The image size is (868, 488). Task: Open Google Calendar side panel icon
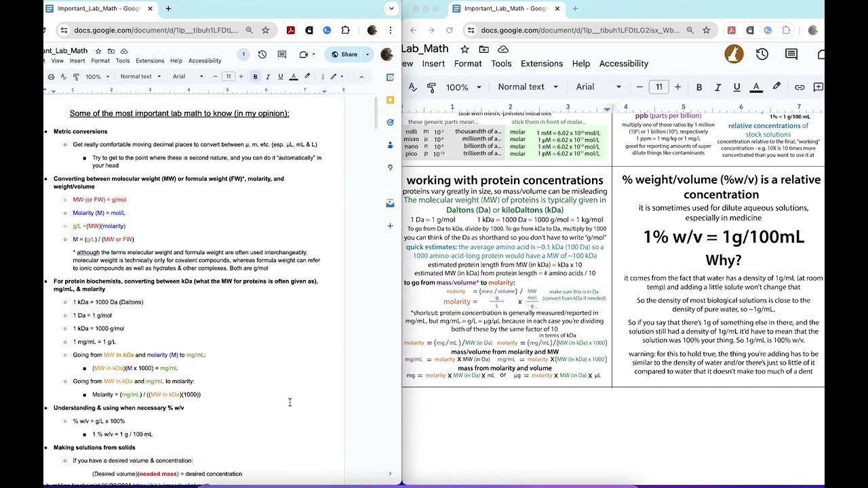390,77
